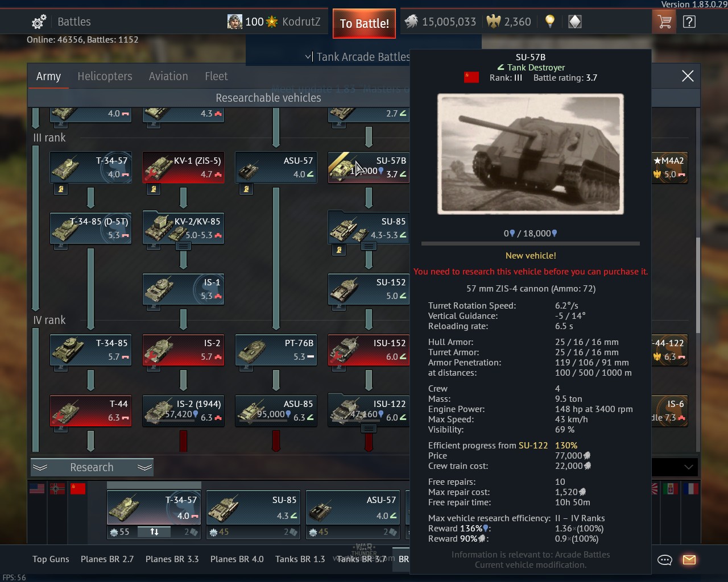The height and width of the screenshot is (582, 728).
Task: Select the Germany flag nation
Action: click(x=57, y=489)
